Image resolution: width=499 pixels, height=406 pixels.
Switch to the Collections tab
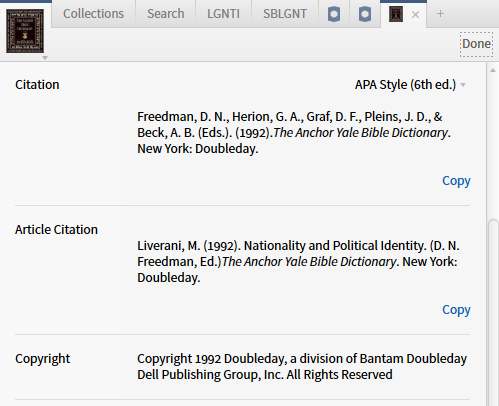pyautogui.click(x=93, y=14)
